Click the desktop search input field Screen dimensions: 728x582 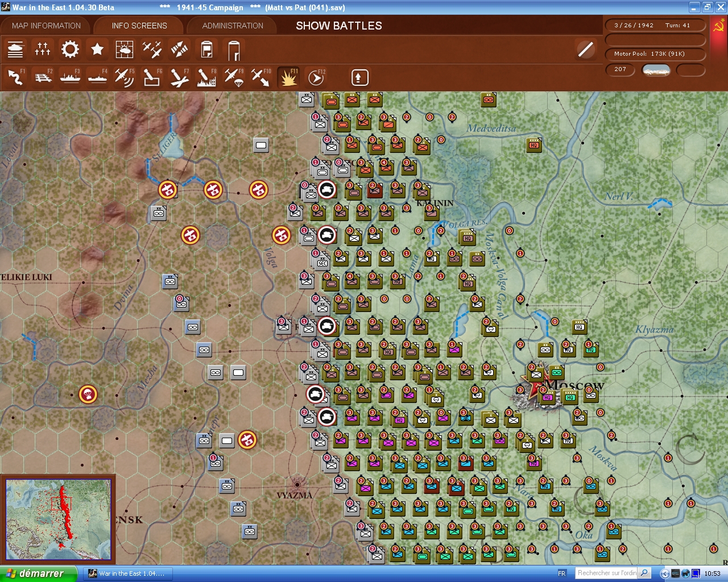[606, 573]
